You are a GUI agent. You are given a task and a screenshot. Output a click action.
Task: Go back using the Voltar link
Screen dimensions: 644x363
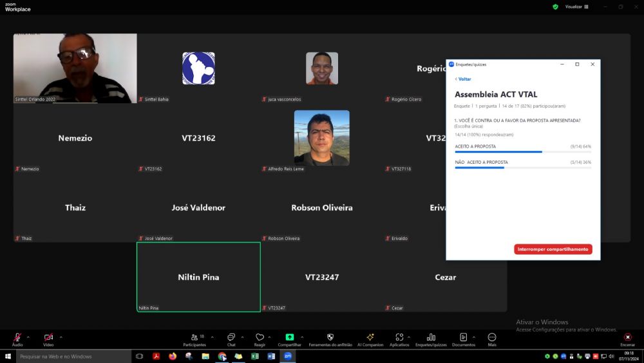pos(463,79)
